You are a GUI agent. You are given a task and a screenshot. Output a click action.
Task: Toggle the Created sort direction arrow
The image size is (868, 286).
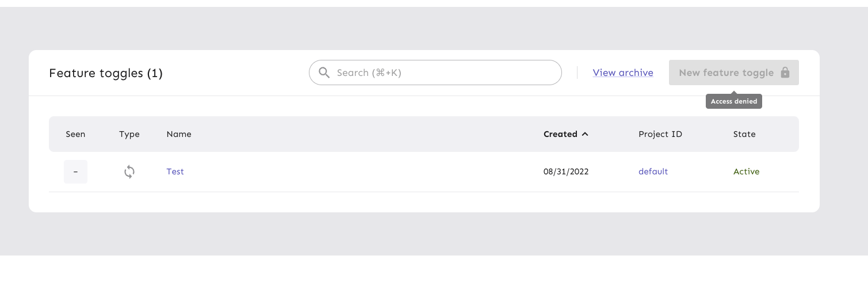tap(585, 134)
